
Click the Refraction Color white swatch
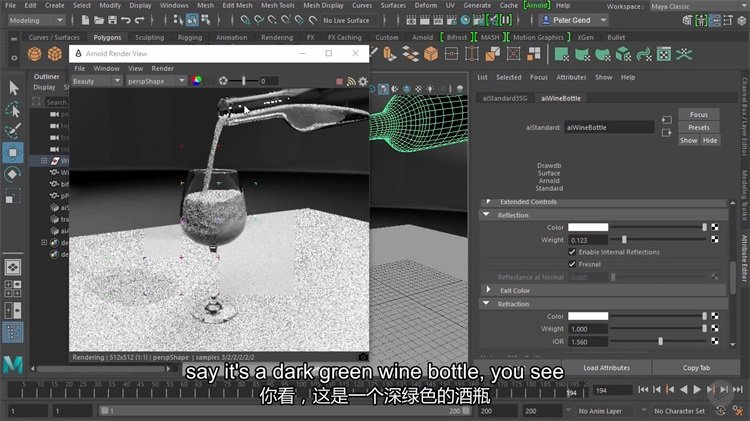(x=588, y=316)
